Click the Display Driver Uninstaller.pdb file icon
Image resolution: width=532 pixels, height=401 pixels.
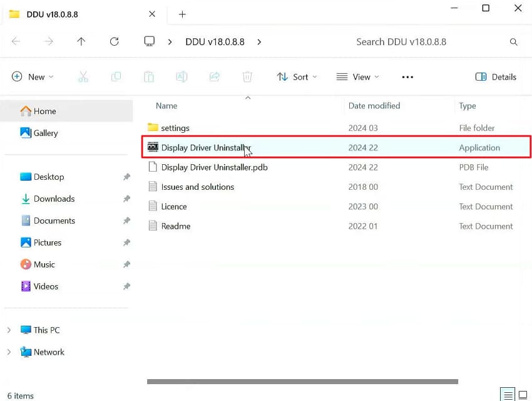pyautogui.click(x=153, y=167)
